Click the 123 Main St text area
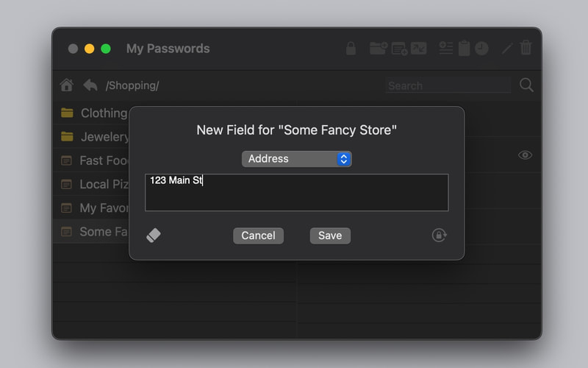The width and height of the screenshot is (588, 368). (297, 192)
